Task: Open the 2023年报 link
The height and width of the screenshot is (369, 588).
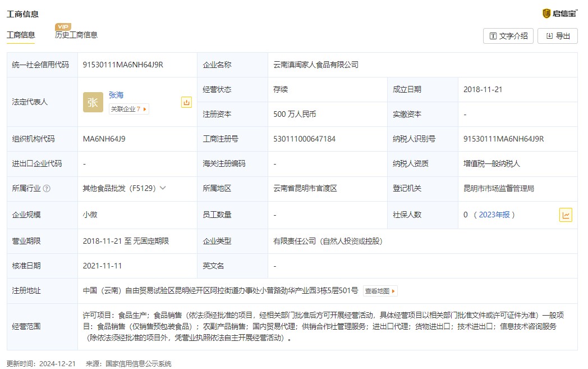Action: [x=494, y=215]
